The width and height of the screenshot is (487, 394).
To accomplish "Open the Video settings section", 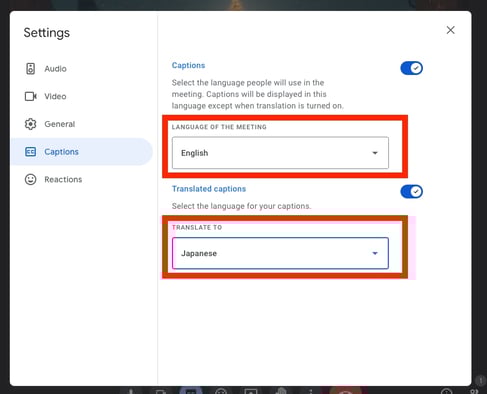I will 82,96.
